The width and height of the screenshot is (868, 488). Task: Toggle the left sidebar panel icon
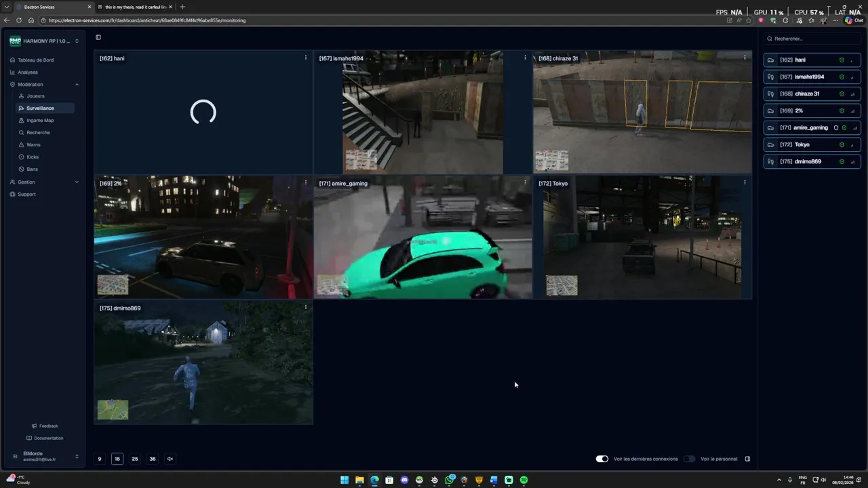tap(98, 37)
